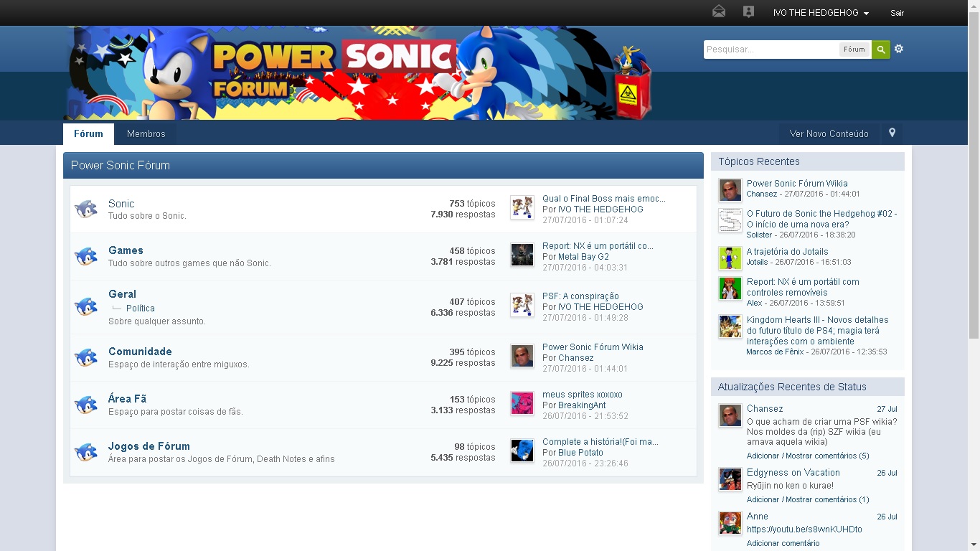Open the Geral forum
Screen dimensions: 980x551
122,294
